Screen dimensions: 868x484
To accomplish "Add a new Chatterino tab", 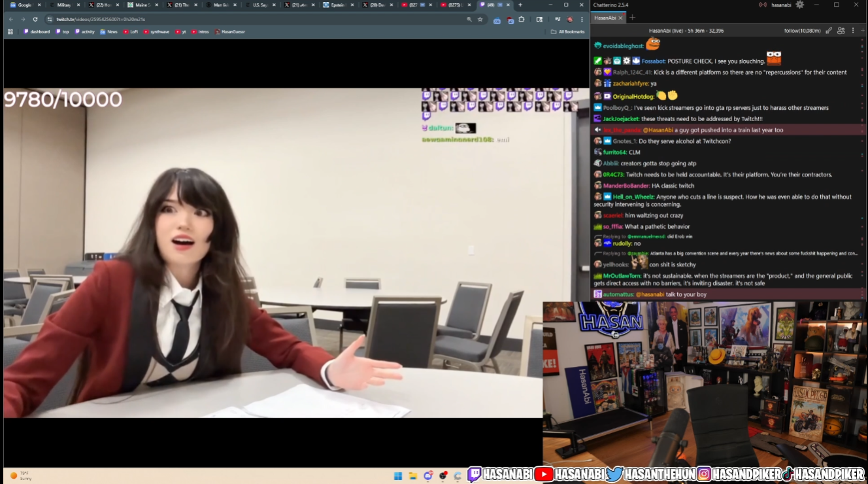I will (x=632, y=18).
